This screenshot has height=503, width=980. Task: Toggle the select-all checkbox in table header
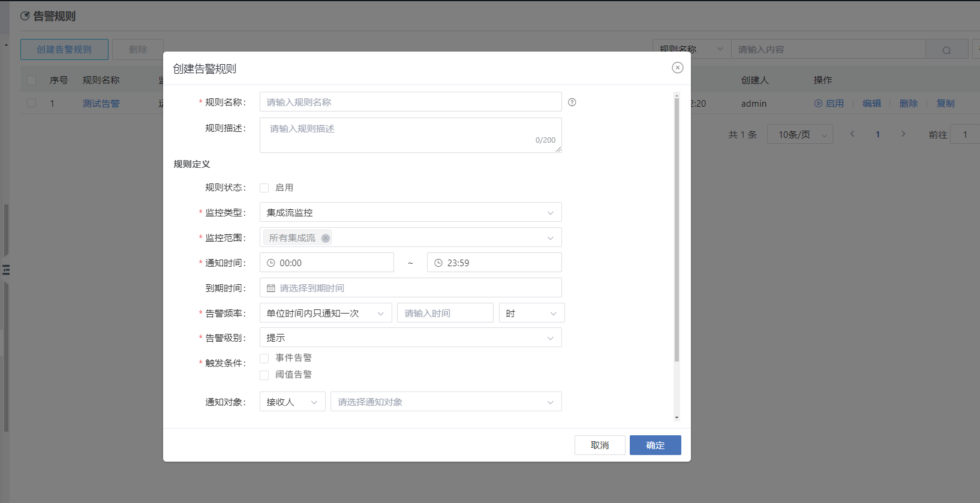click(32, 80)
